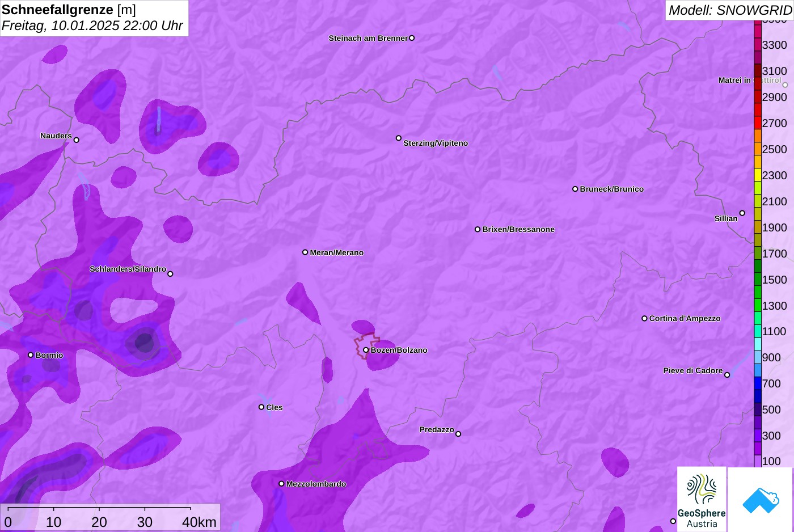Click the legend value "100"
The image size is (794, 532).
771,461
